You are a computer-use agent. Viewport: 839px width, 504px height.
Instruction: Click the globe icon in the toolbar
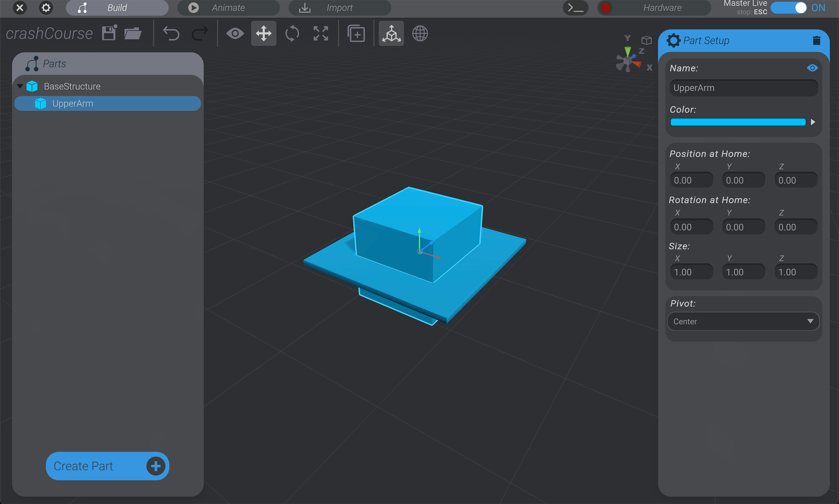point(420,34)
